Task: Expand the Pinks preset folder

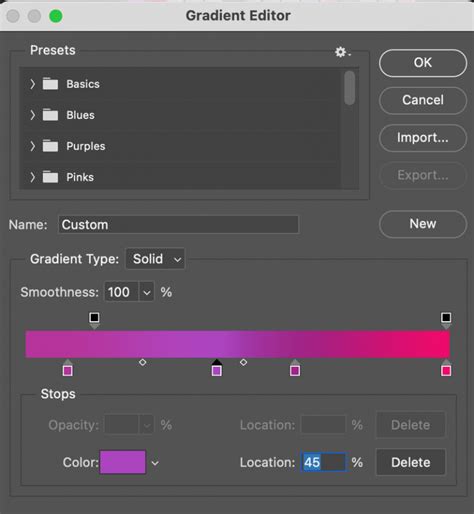Action: (32, 177)
